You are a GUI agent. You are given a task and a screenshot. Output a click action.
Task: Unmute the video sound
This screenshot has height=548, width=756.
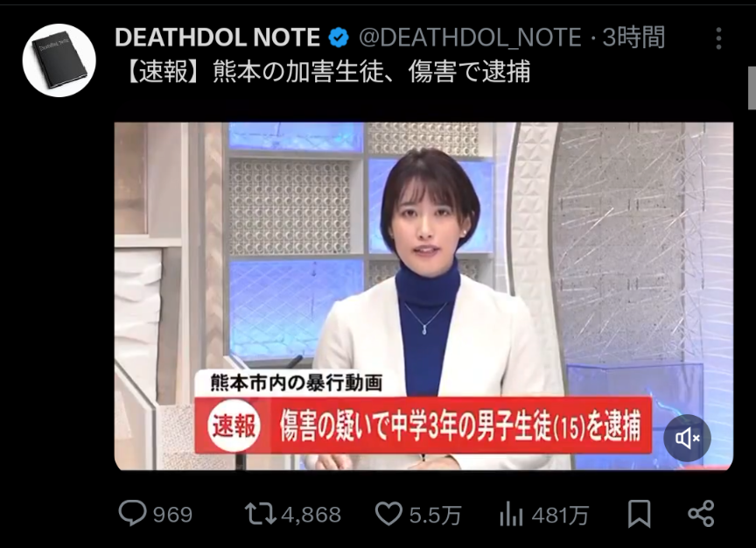[x=687, y=438]
